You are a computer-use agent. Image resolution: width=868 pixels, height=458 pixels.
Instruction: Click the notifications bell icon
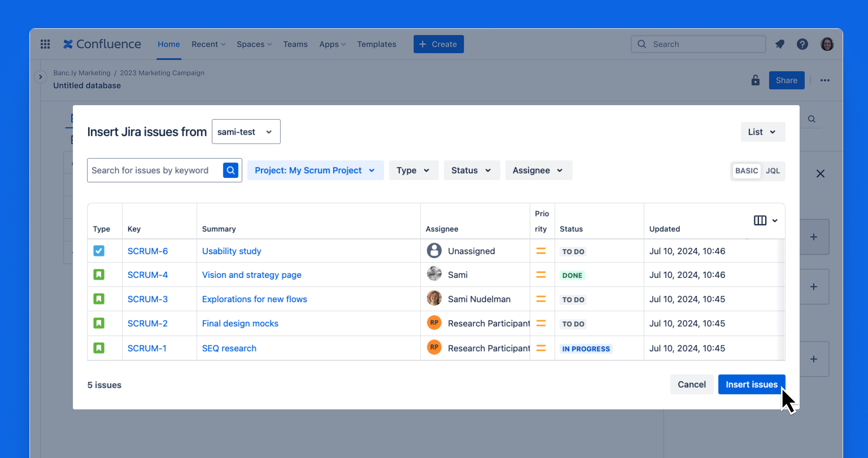(x=780, y=44)
